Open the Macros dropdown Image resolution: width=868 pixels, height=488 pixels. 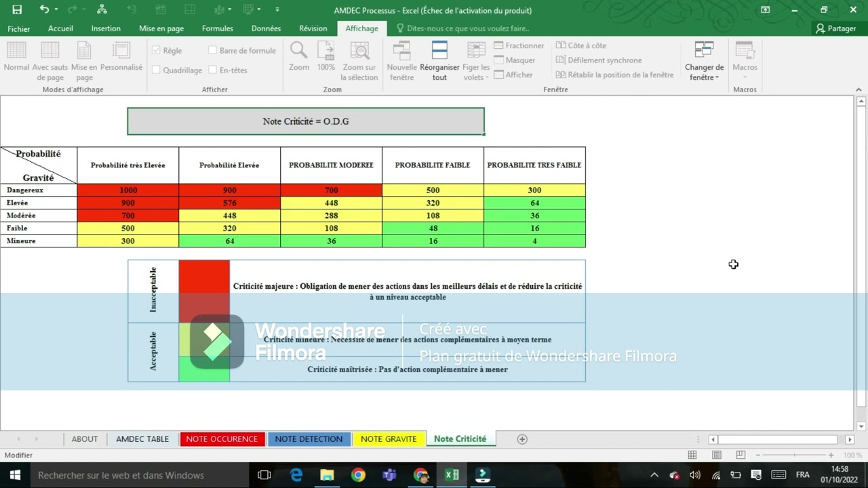[745, 61]
